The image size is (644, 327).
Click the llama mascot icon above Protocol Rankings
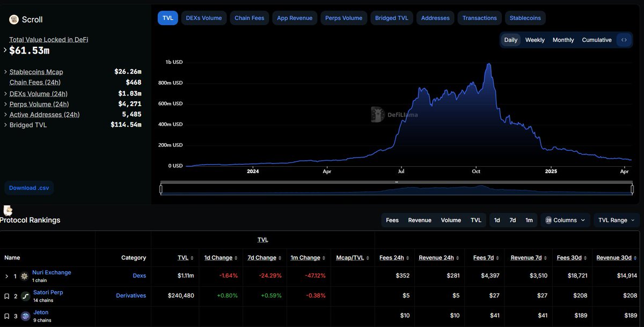(8, 211)
